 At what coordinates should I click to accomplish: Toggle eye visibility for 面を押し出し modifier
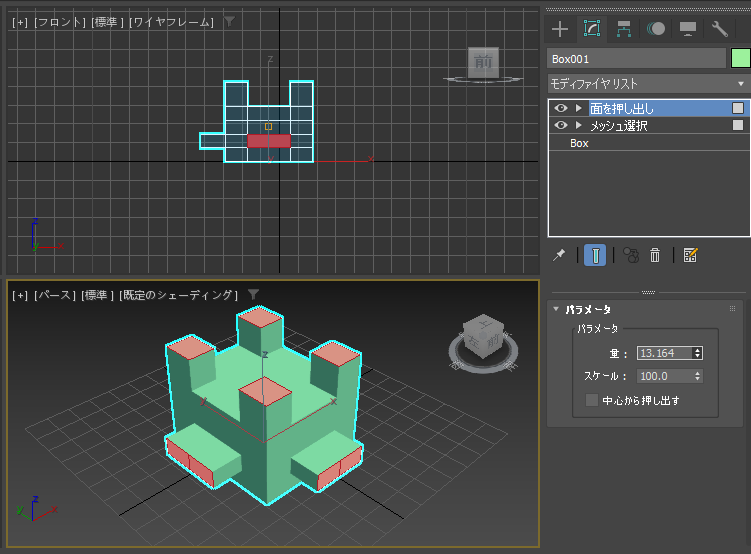(561, 108)
